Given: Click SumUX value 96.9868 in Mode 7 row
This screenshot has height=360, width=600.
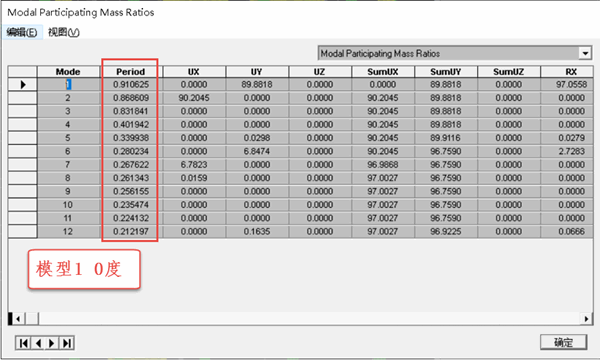Looking at the screenshot, I should click(383, 165).
